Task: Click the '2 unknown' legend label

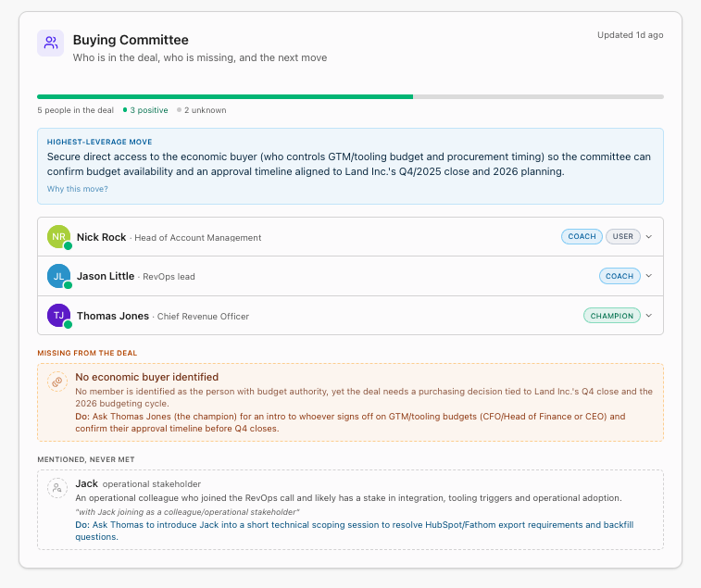Action: [x=206, y=110]
